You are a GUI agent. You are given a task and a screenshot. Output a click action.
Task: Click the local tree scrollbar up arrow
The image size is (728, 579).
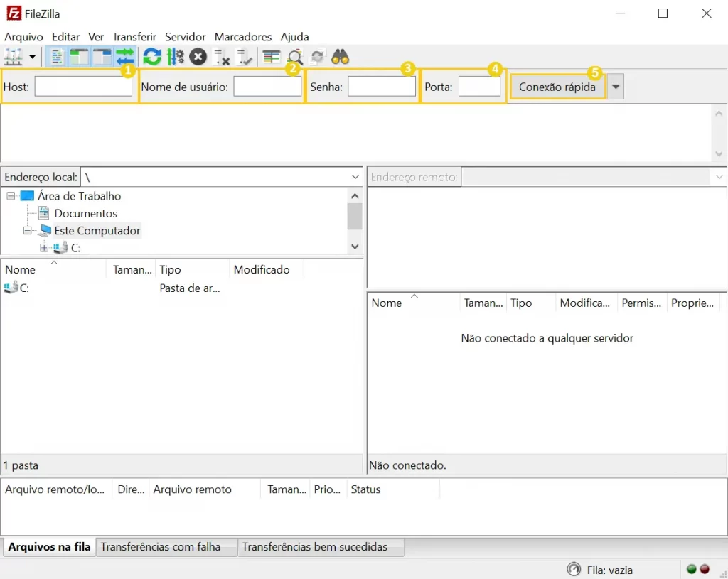pos(355,196)
